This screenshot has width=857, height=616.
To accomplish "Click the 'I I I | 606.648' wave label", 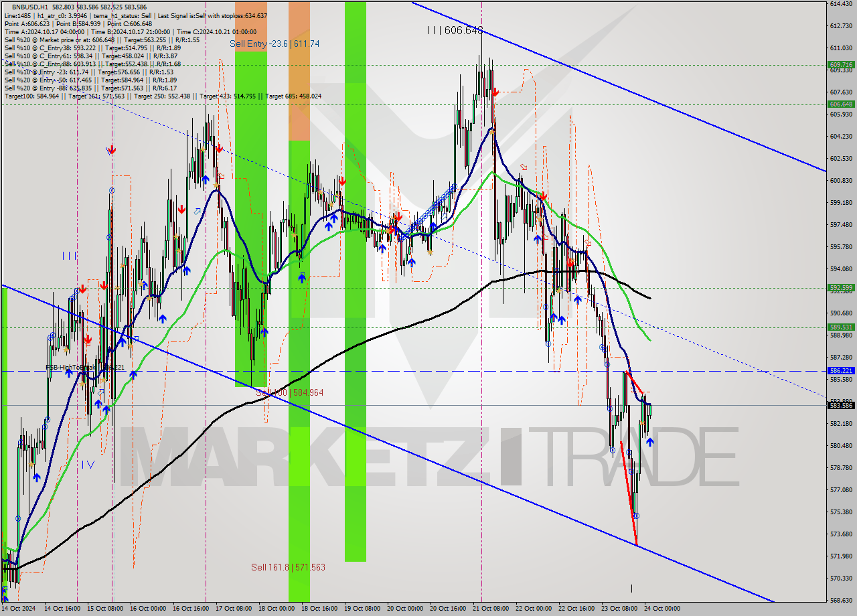I will click(x=455, y=30).
